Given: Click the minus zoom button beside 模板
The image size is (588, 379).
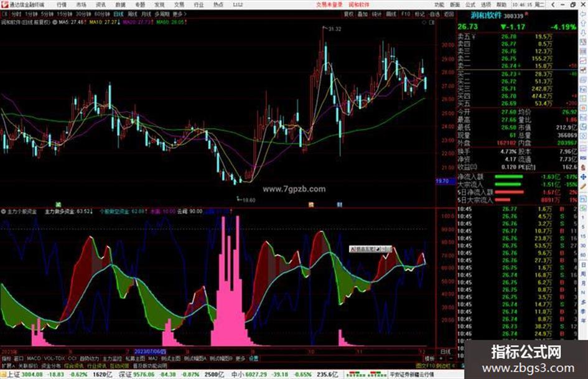Looking at the screenshot, I should click(450, 358).
